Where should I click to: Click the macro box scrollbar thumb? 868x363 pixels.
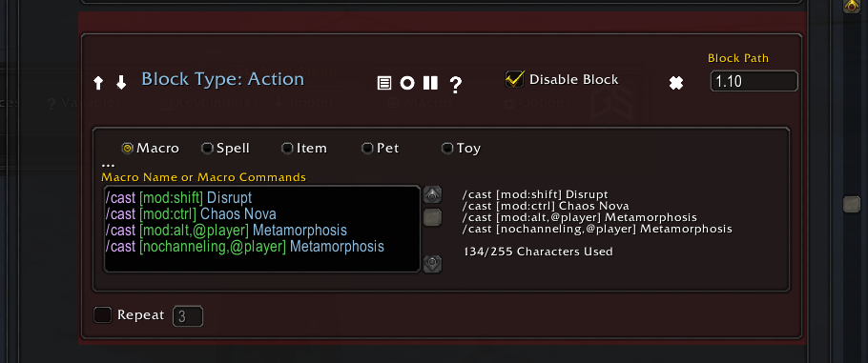tap(432, 217)
